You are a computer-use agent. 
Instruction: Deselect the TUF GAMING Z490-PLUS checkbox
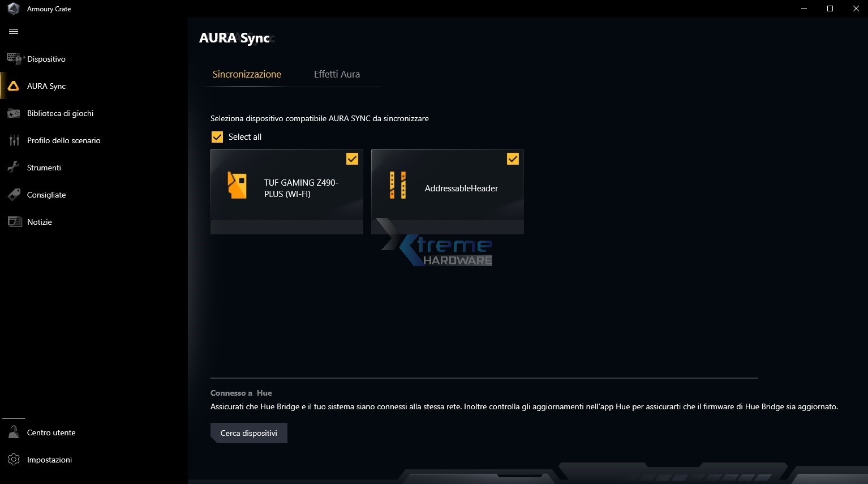(352, 159)
